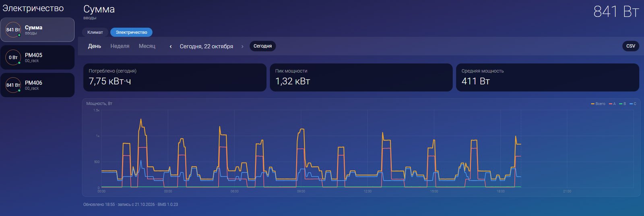Select the День period
Screen dimensions: 644x216
pyautogui.click(x=95, y=46)
